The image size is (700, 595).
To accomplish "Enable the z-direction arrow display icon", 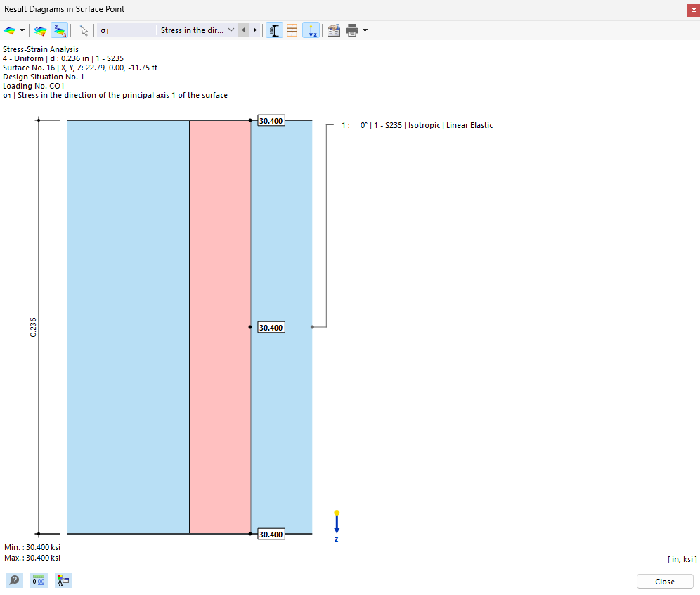I will (x=311, y=30).
